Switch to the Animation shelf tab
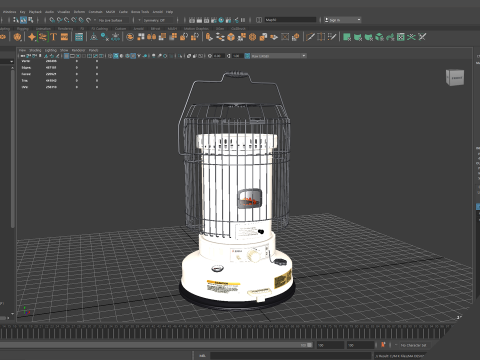 43,29
